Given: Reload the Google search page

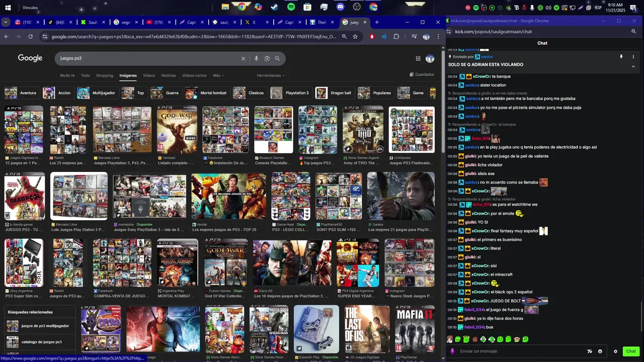Looking at the screenshot, I should [x=31, y=37].
